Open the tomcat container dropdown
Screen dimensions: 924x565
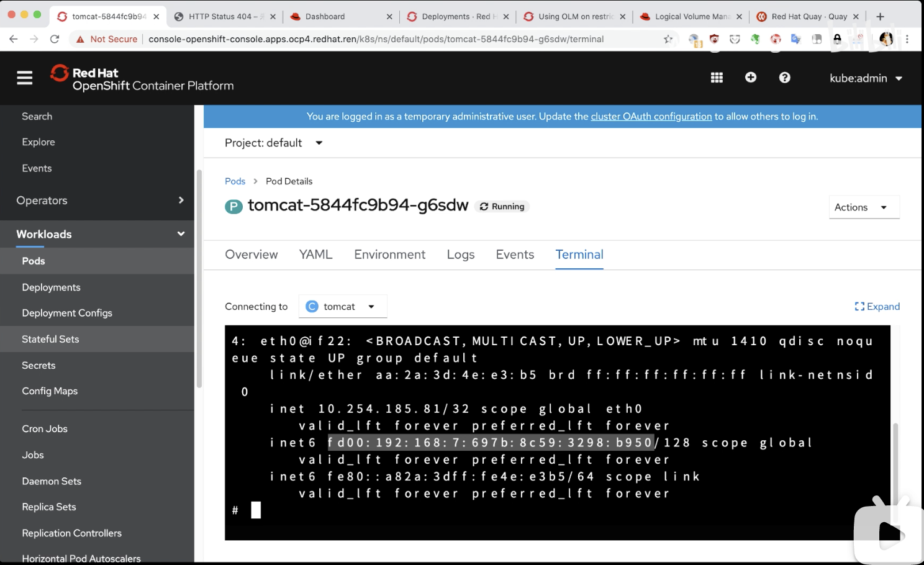pos(343,306)
